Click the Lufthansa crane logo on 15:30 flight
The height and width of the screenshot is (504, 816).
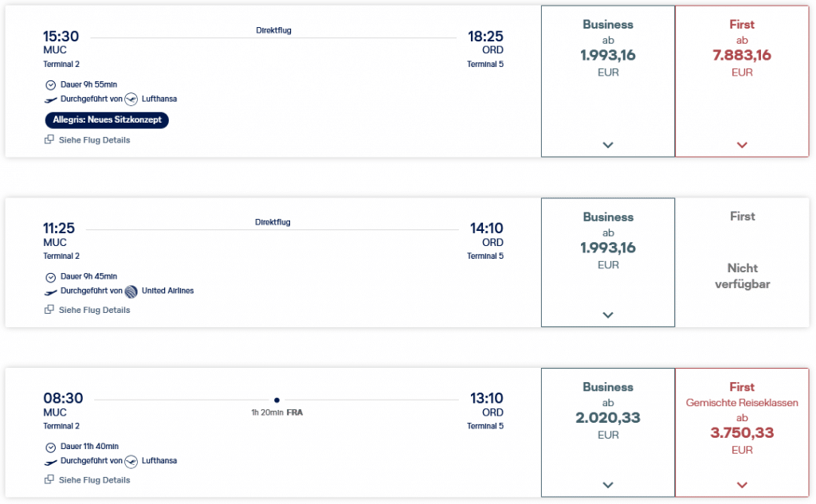pyautogui.click(x=131, y=100)
